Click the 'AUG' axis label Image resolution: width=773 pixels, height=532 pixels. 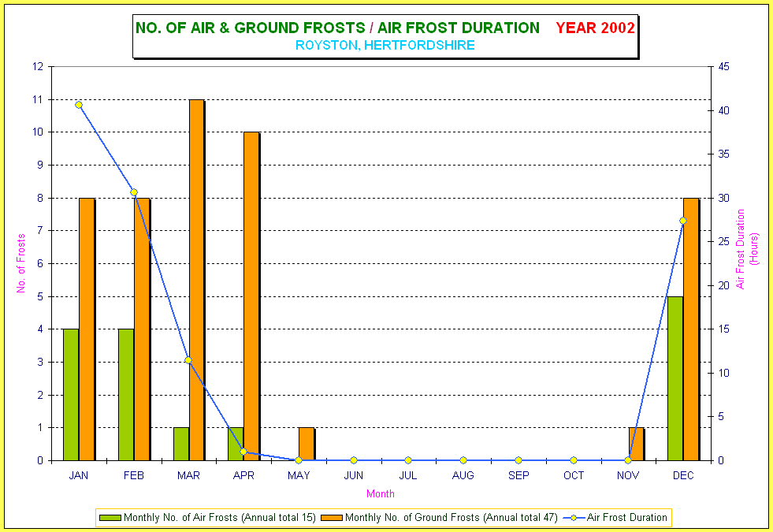463,475
